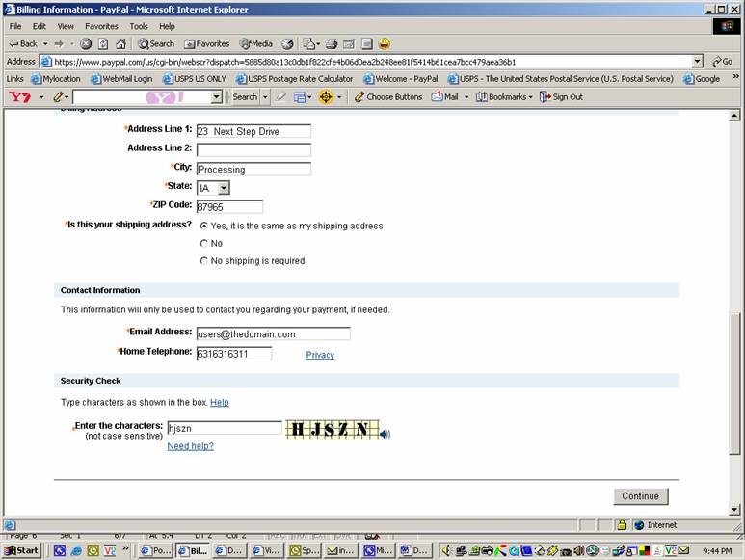
Task: Open the Edit menu
Action: 40,26
